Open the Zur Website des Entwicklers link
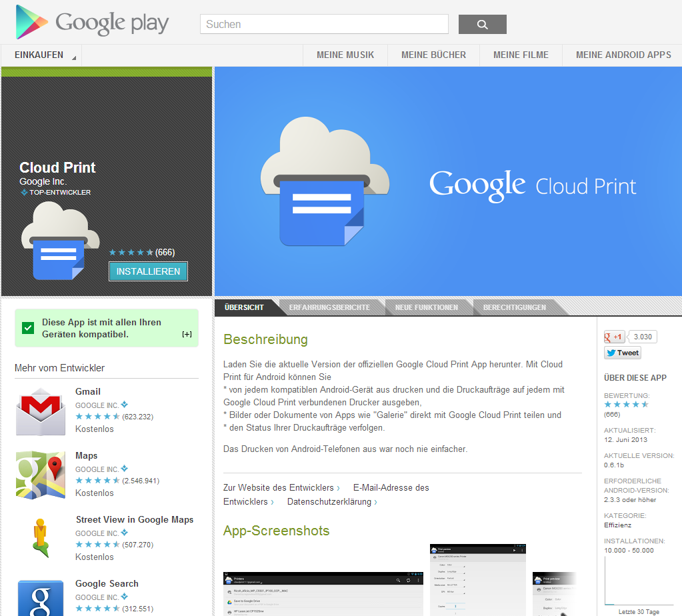Image resolution: width=682 pixels, height=616 pixels. 281,488
